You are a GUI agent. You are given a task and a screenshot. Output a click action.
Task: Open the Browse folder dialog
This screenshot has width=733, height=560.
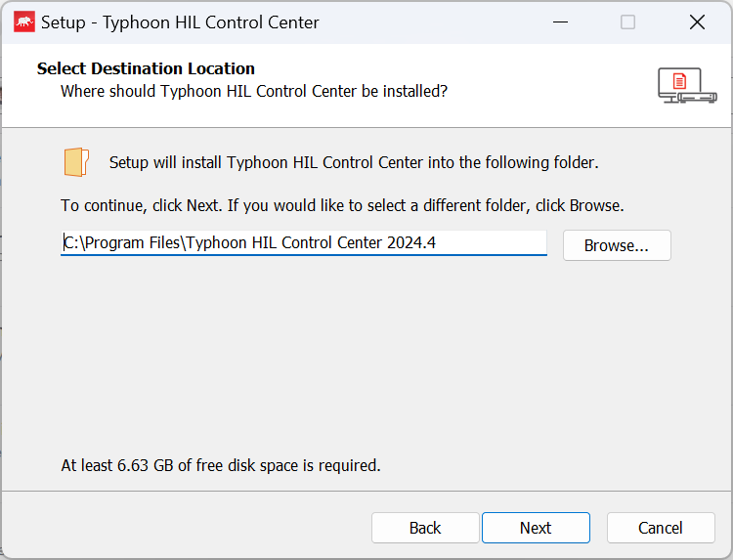[617, 245]
